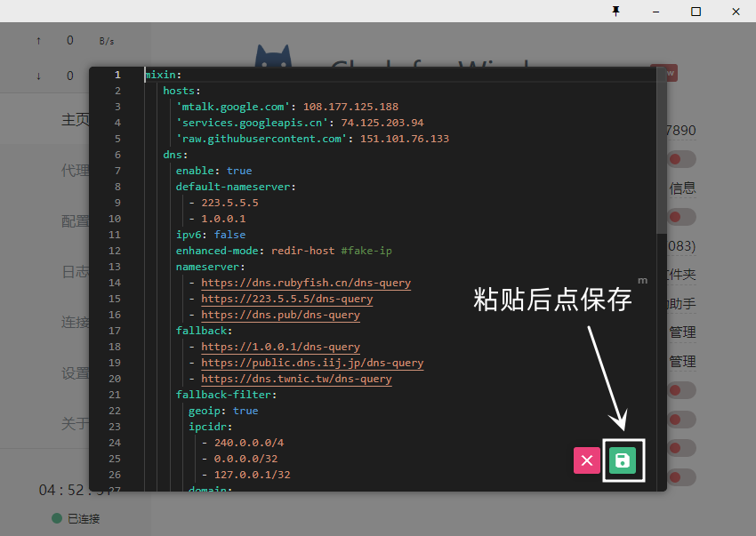
Task: Click the 'raw.githubusercontent.com' host string
Action: coord(261,139)
